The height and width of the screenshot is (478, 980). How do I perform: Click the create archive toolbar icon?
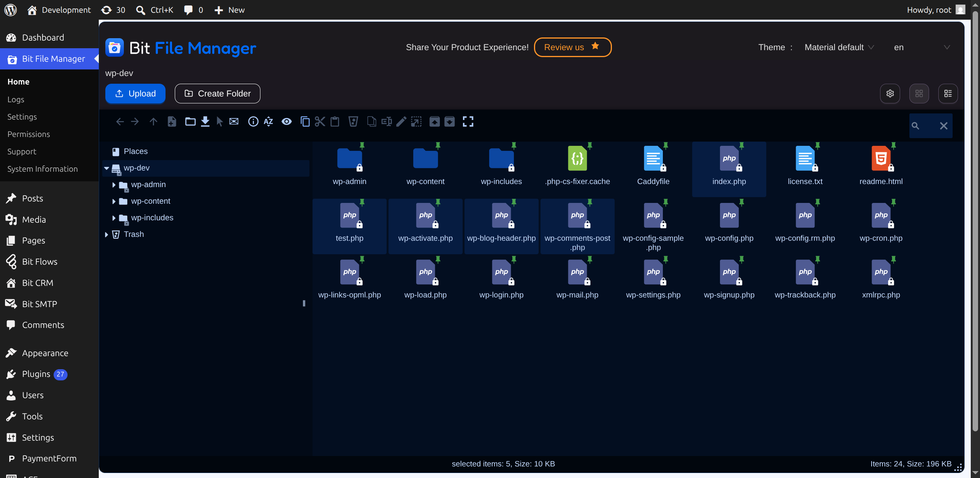coord(449,122)
